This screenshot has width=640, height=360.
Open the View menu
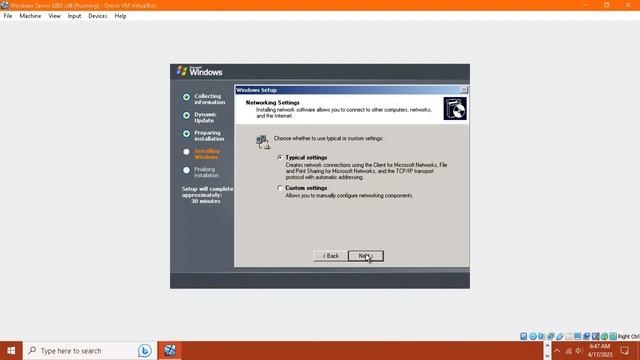point(54,16)
